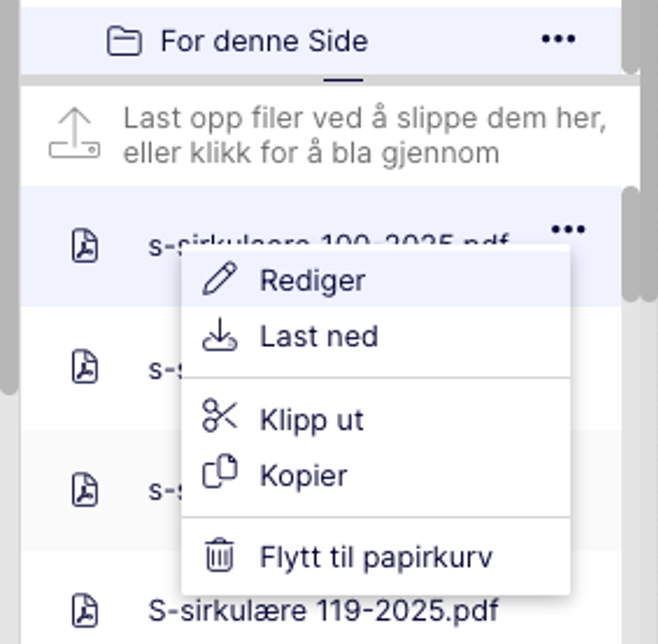Click the upload files tray icon
The height and width of the screenshot is (644, 658).
coord(74,135)
